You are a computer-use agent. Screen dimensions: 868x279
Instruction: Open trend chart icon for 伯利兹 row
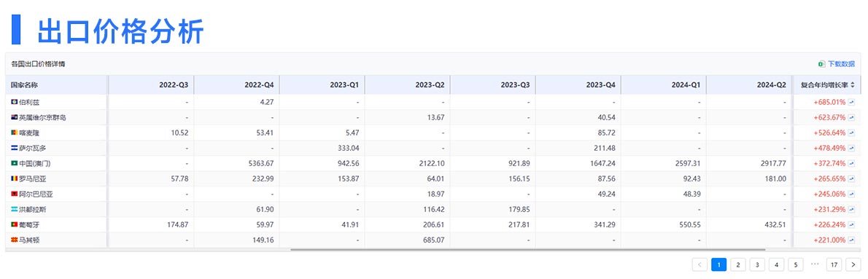tap(852, 102)
